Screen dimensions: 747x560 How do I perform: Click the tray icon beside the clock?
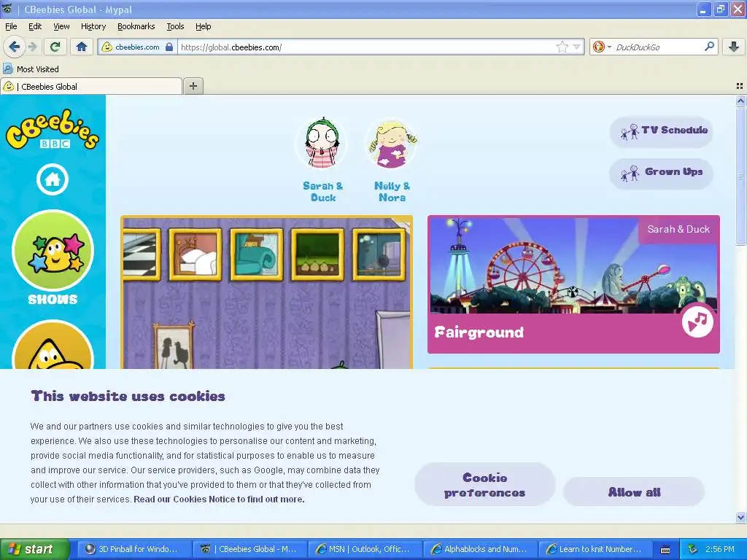click(x=693, y=549)
